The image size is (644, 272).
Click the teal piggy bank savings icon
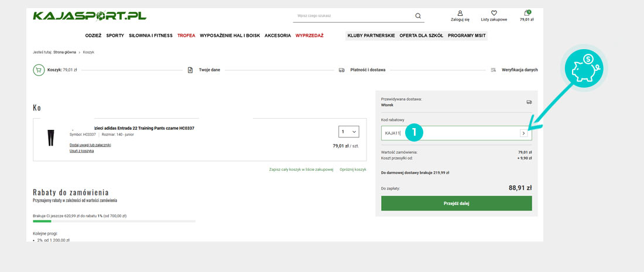point(586,68)
